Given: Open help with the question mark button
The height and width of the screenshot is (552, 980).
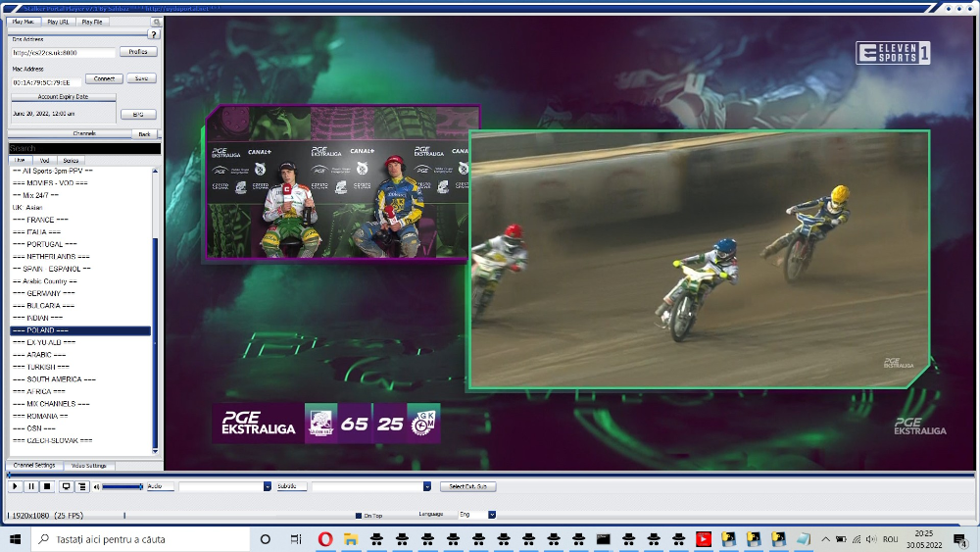Looking at the screenshot, I should (154, 34).
